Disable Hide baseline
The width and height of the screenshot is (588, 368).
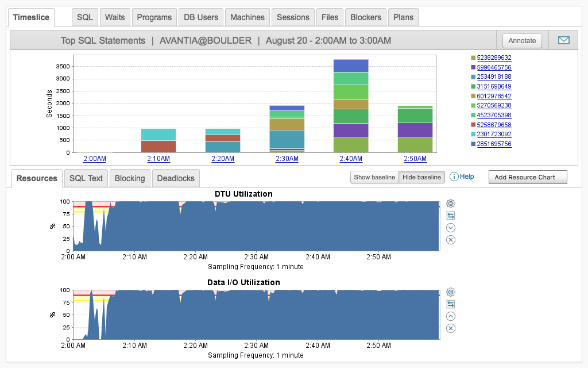(421, 177)
